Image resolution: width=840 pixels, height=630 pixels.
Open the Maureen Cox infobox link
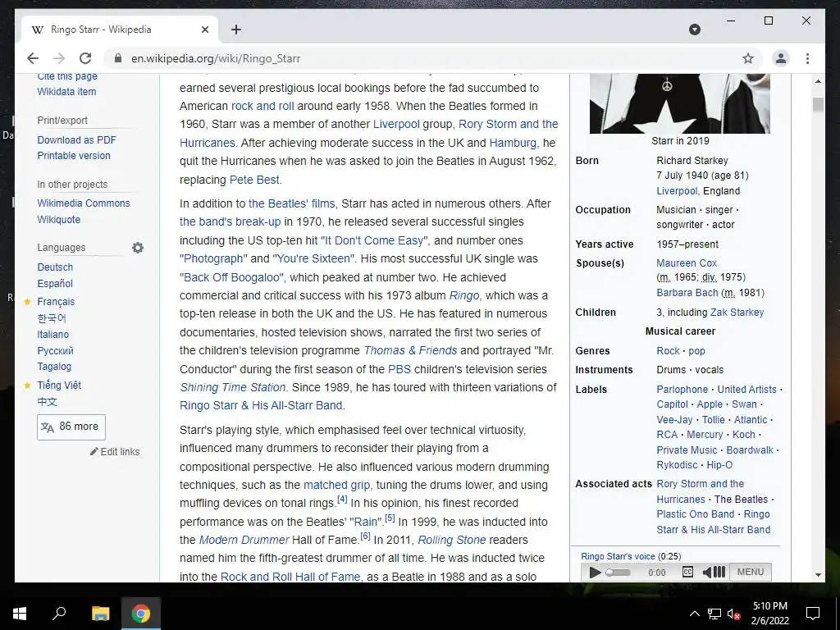687,263
